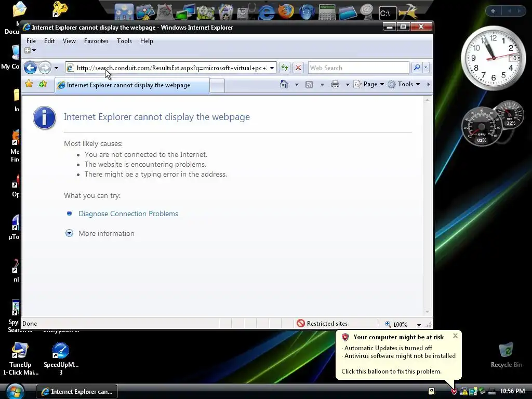This screenshot has width=532, height=399.
Task: Open the command bar Tools dropdown
Action: coord(404,85)
